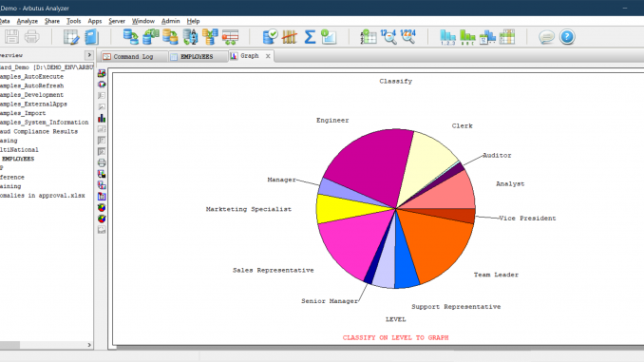Select Fraud Compliance Results tree item
The height and width of the screenshot is (362, 644).
39,131
